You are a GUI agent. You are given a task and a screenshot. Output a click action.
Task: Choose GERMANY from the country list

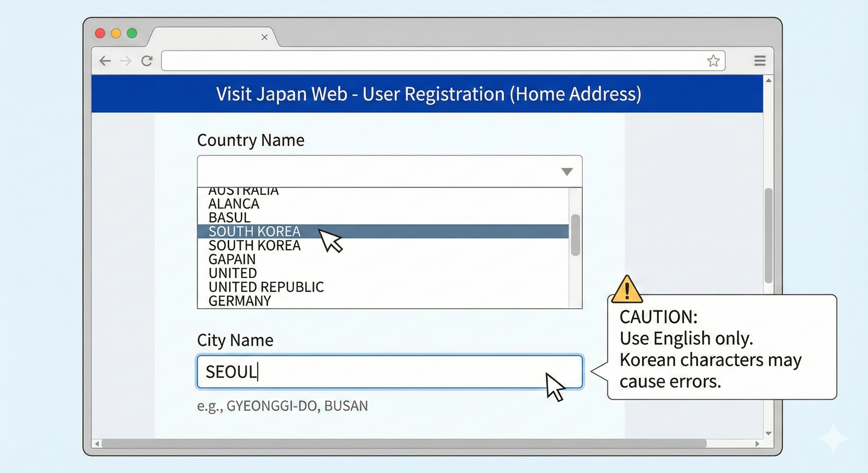pos(240,301)
